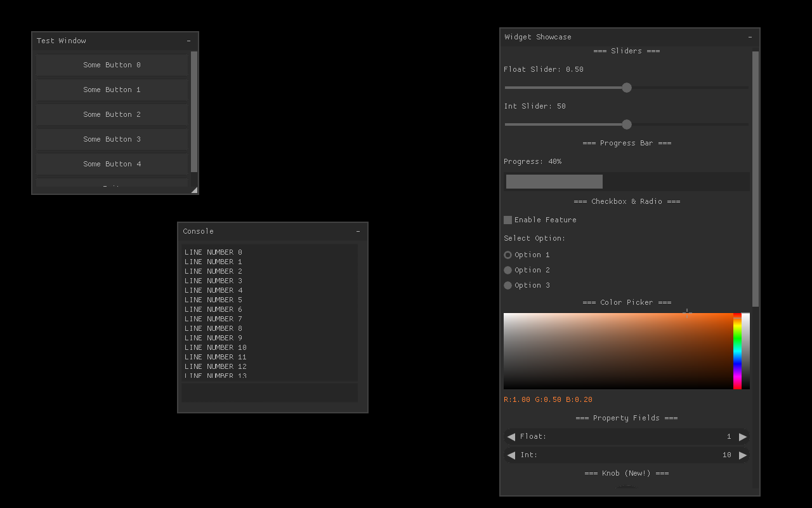
Task: Click the Progress: 40% label
Action: (x=533, y=161)
